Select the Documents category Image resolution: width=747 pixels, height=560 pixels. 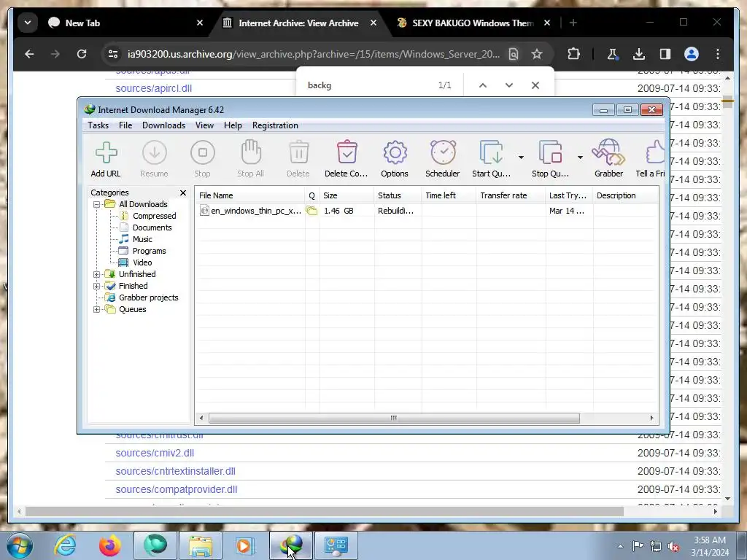(x=152, y=227)
